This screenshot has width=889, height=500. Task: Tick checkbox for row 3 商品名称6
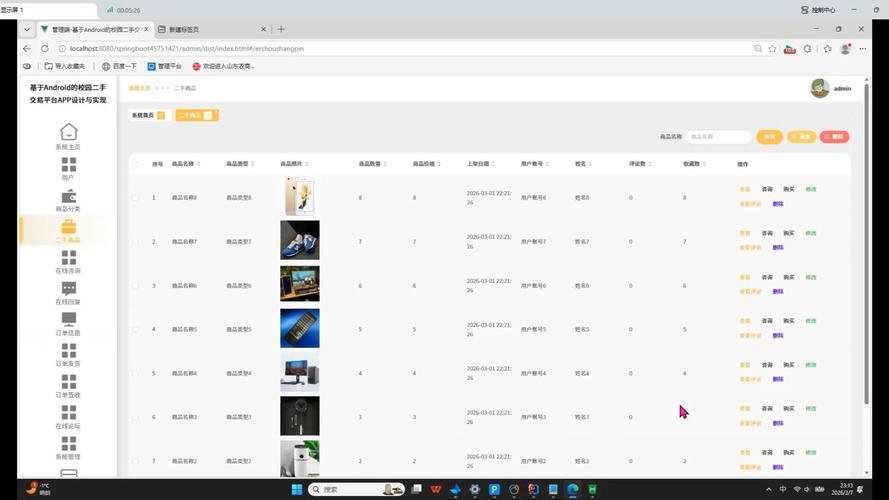coord(136,286)
